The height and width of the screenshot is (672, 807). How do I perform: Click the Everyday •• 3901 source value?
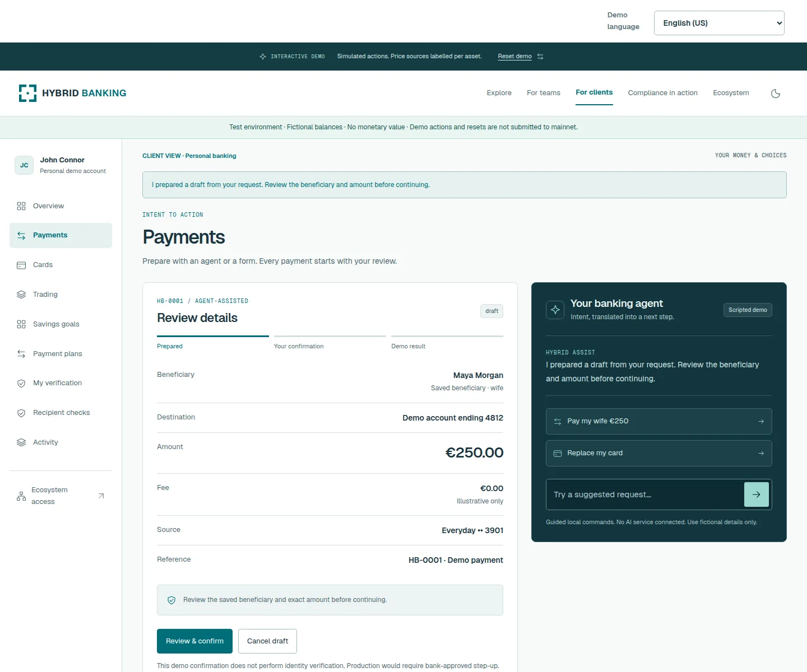tap(472, 530)
